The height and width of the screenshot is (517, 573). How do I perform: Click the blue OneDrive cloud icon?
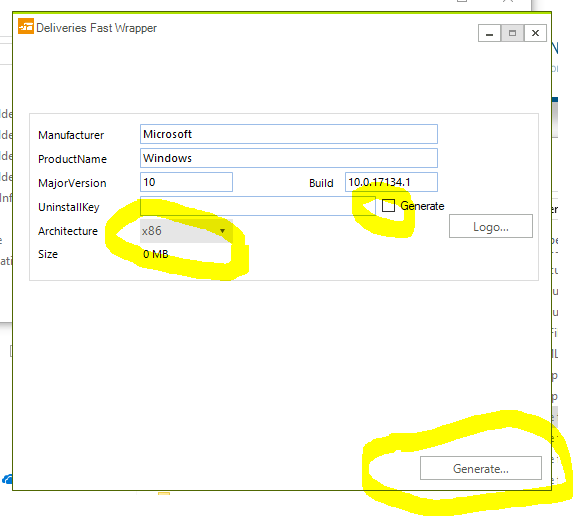tap(7, 479)
